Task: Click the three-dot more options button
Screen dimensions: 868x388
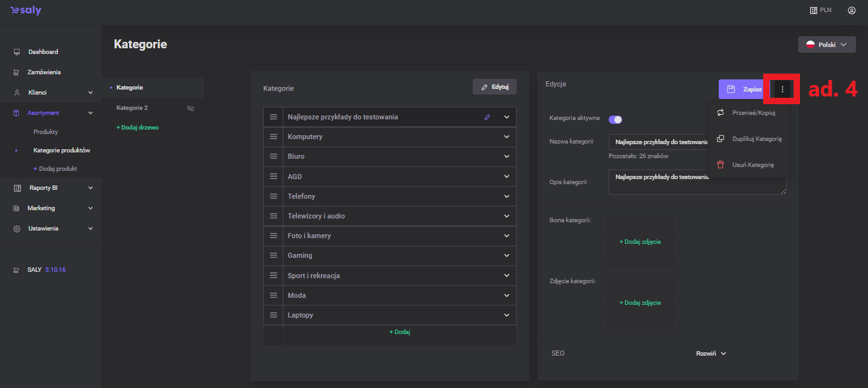Action: (x=782, y=90)
